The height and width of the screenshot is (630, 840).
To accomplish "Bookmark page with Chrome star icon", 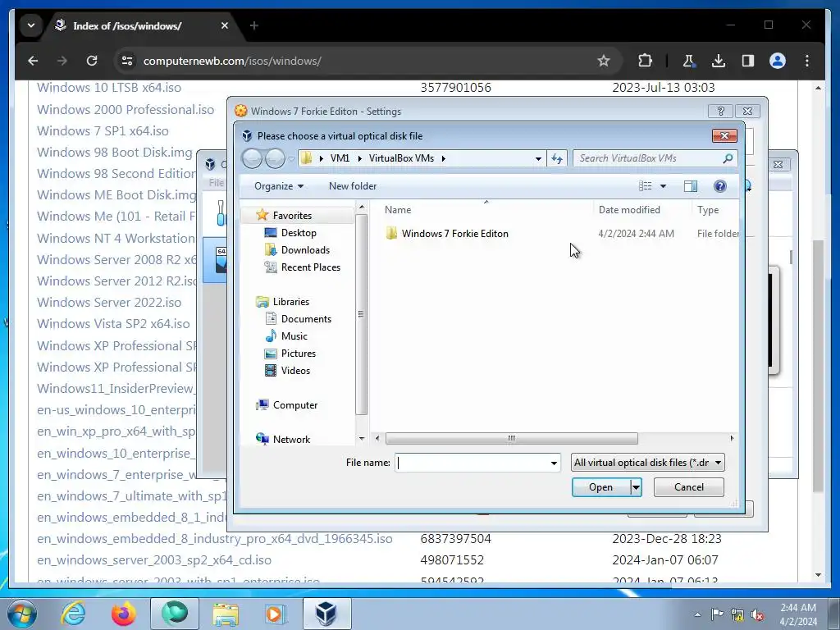I will click(x=604, y=61).
